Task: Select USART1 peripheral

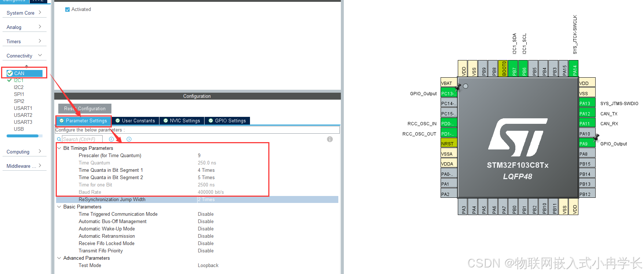Action: pyautogui.click(x=23, y=108)
